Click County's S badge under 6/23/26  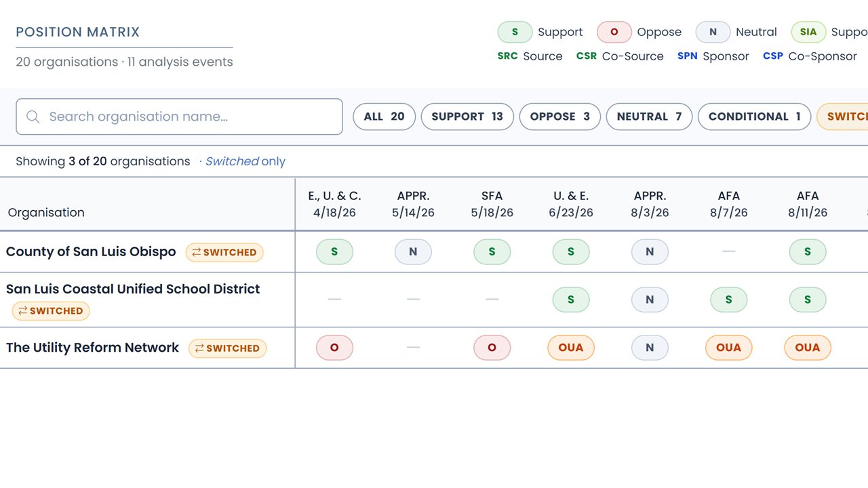click(571, 252)
